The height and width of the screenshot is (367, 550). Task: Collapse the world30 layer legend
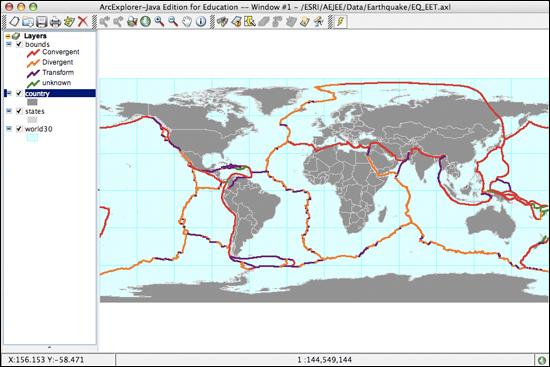coord(9,129)
